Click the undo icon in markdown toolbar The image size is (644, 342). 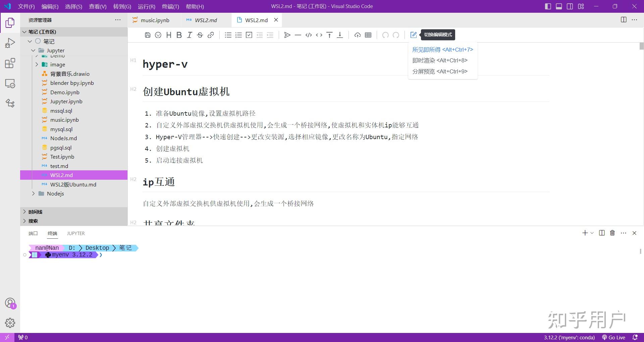coord(385,35)
